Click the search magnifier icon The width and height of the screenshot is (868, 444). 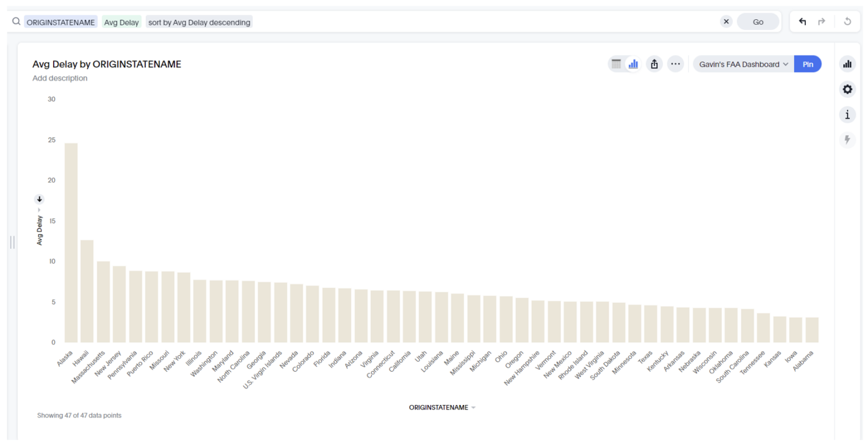(16, 21)
